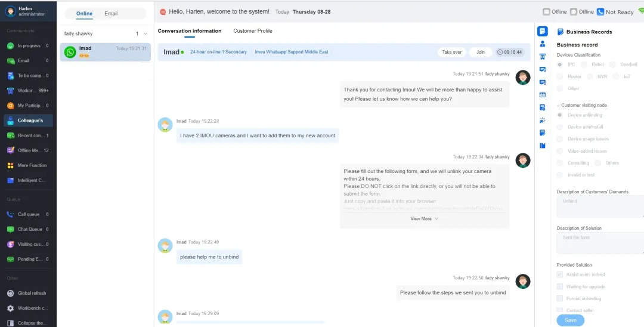Collapse the fady shawky conversation group
Image resolution: width=644 pixels, height=327 pixels.
click(x=145, y=34)
